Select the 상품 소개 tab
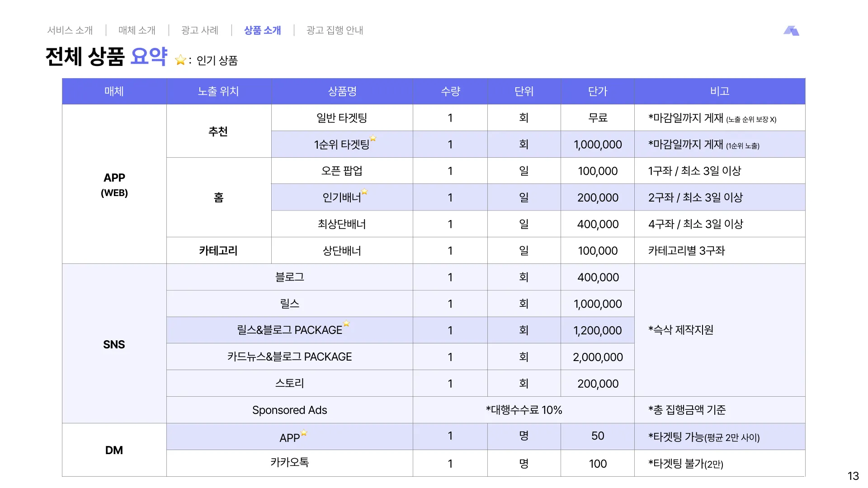Screen dimensions: 868x488 pyautogui.click(x=263, y=30)
